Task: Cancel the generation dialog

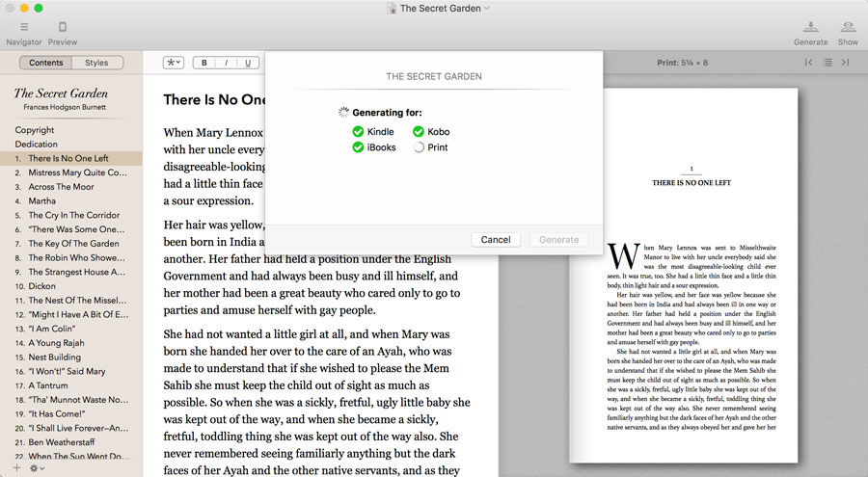Action: point(496,240)
